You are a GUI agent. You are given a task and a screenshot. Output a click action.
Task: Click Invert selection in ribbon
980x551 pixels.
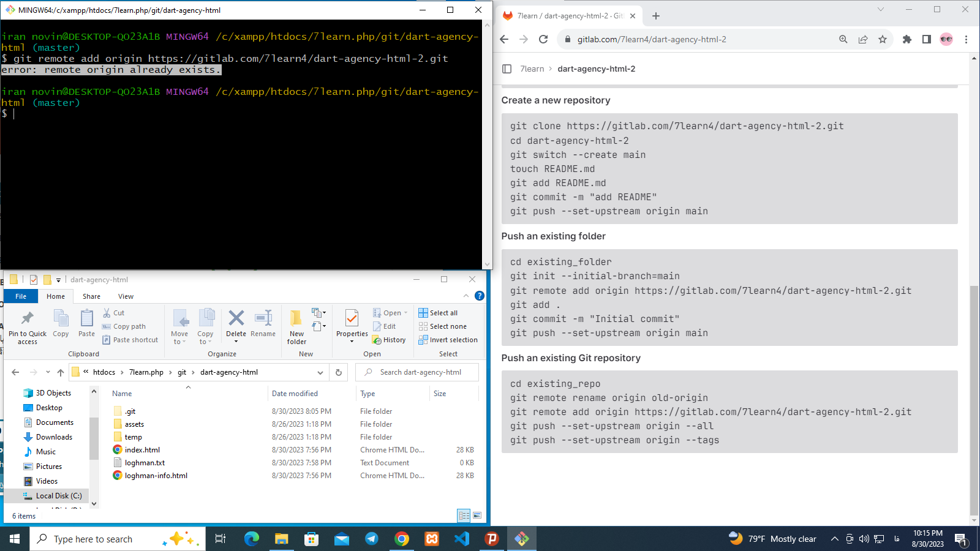pyautogui.click(x=448, y=340)
